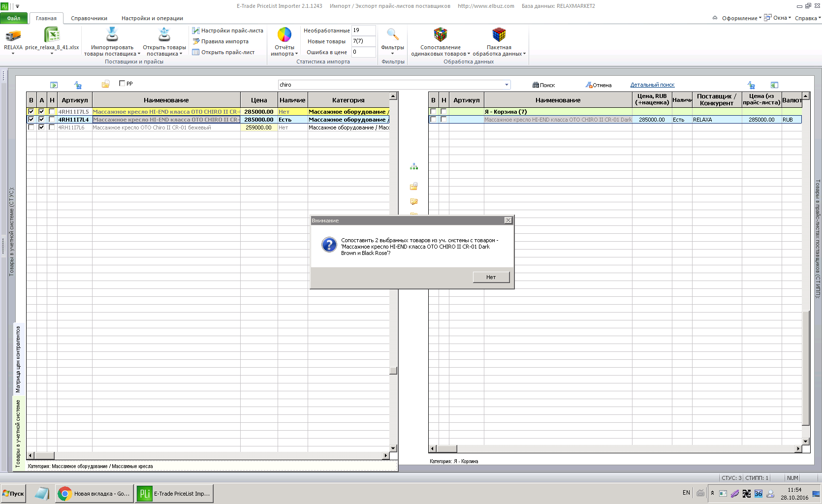Switch to the Справочники tab
822x504 pixels.
click(x=89, y=18)
